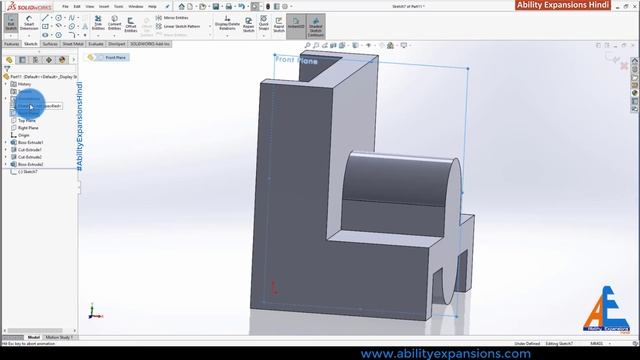
Task: Click the Undo icon
Action: 241,7
